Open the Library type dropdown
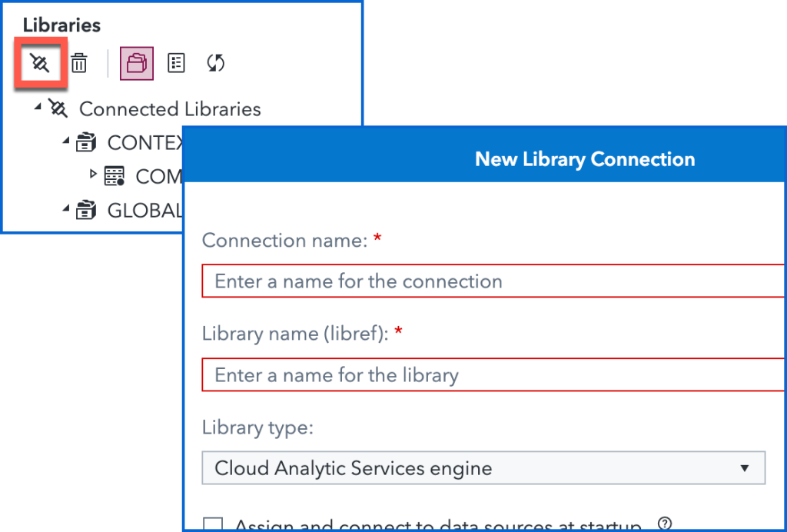Viewport: 787px width, 532px height. click(483, 467)
